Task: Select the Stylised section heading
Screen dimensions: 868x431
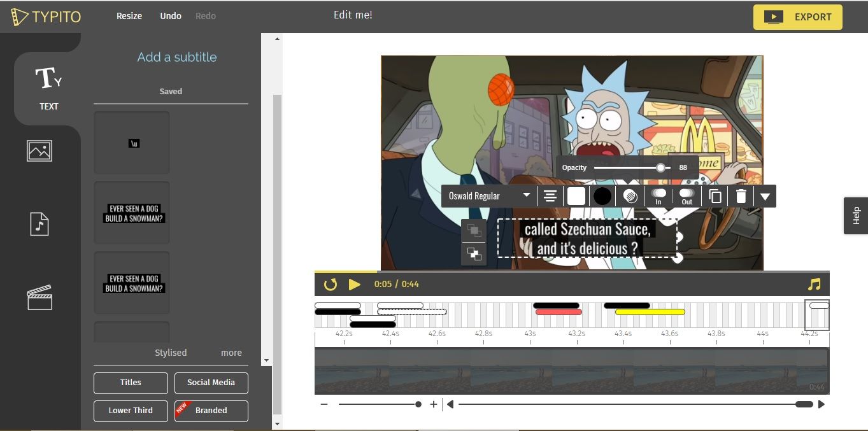Action: 171,353
